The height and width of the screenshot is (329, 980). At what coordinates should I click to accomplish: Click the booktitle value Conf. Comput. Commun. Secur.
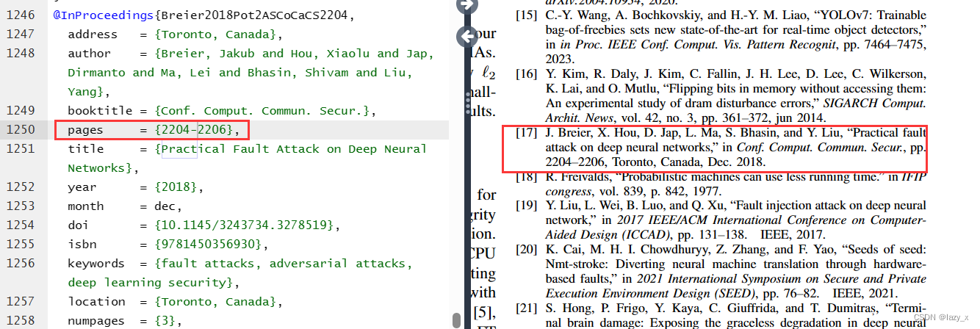(263, 110)
